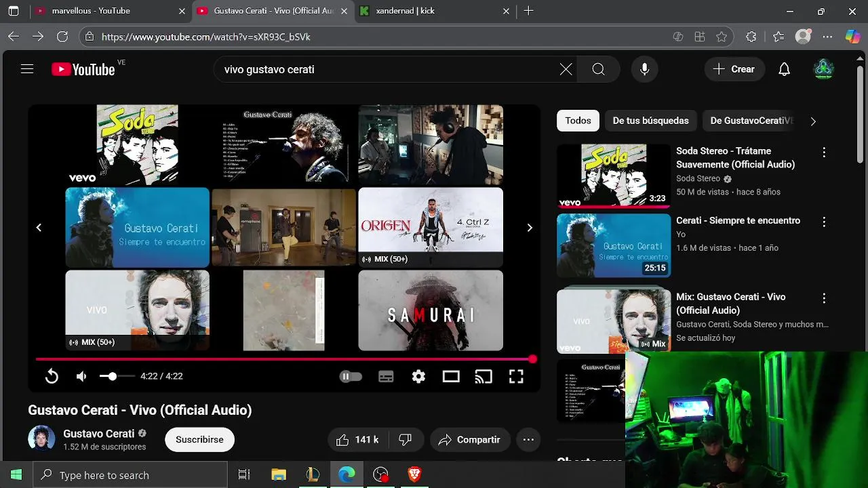Screen dimensions: 868x488
Task: Open options for the Gustavo Cerati Mix
Action: pos(824,298)
